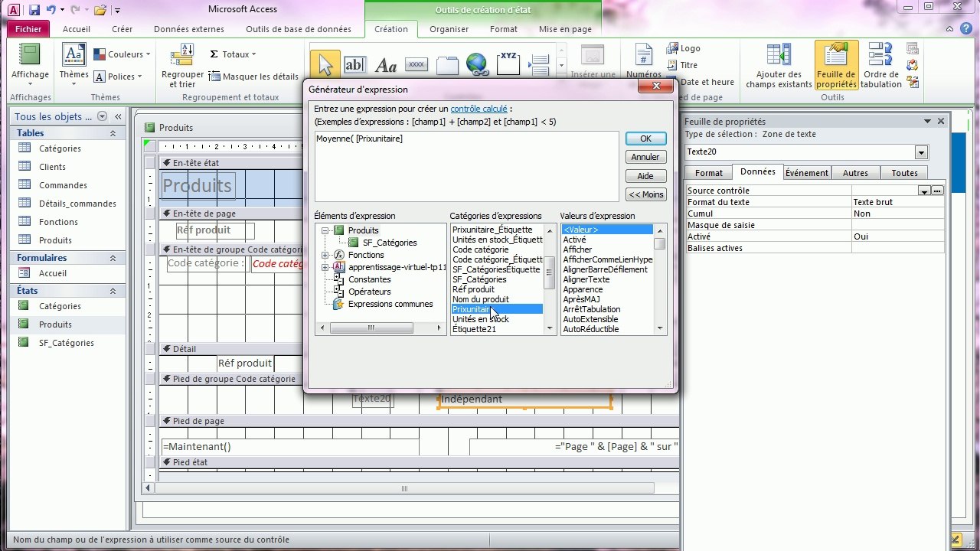Choose the XYZ option group control

508,65
